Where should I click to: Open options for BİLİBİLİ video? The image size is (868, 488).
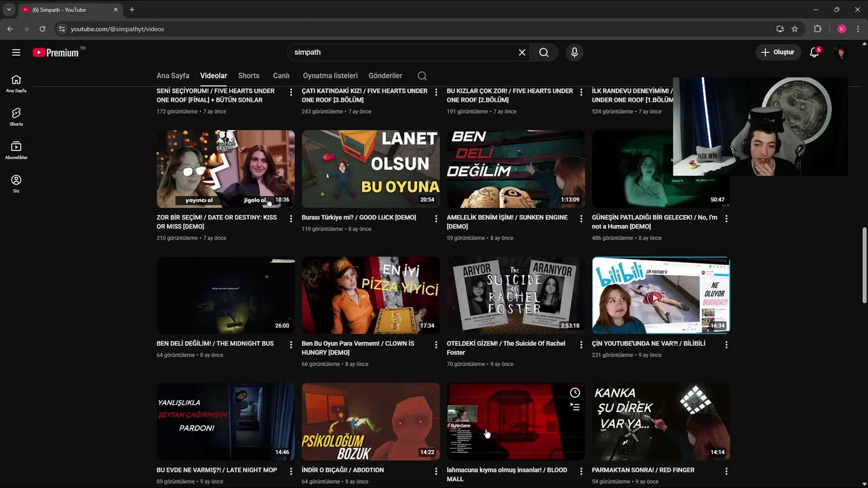click(x=726, y=345)
